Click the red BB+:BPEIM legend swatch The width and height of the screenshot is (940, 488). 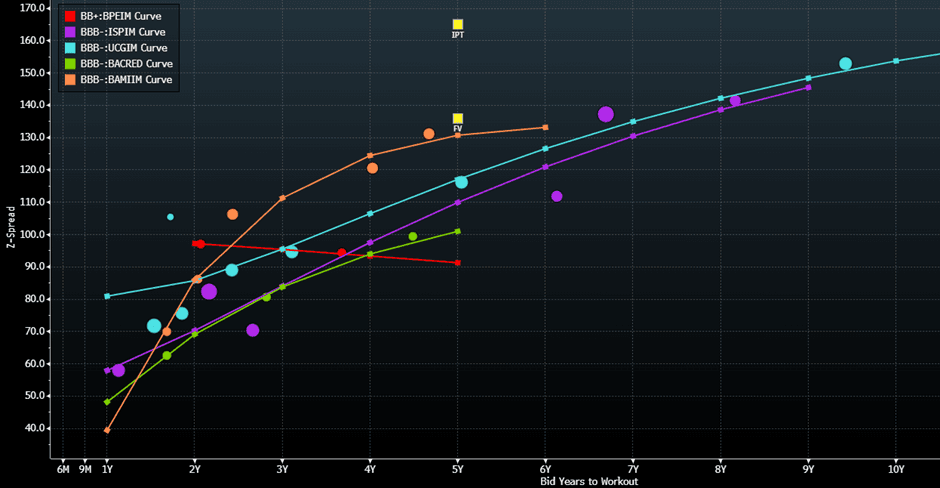click(x=69, y=17)
